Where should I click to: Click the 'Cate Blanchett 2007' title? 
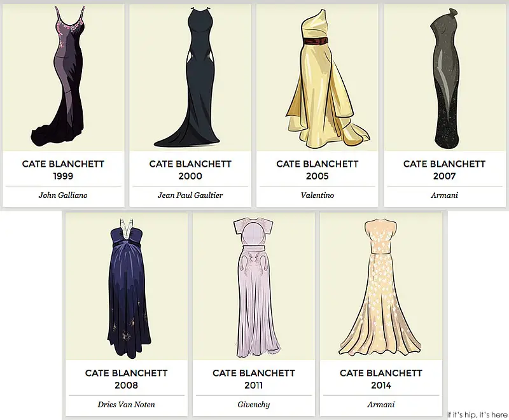444,170
